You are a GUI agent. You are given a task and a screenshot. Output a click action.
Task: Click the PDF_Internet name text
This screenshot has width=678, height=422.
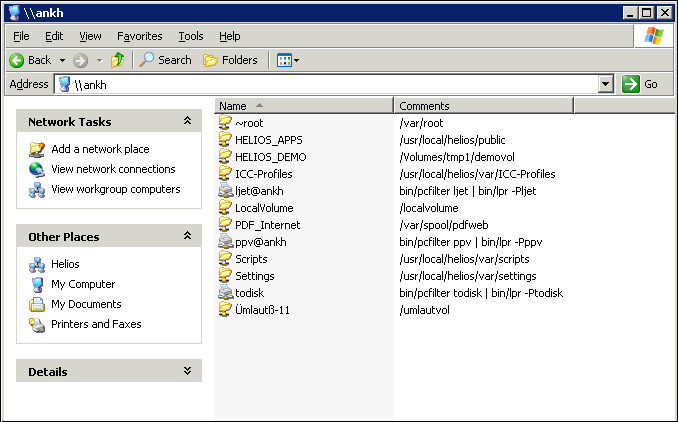[x=267, y=225]
